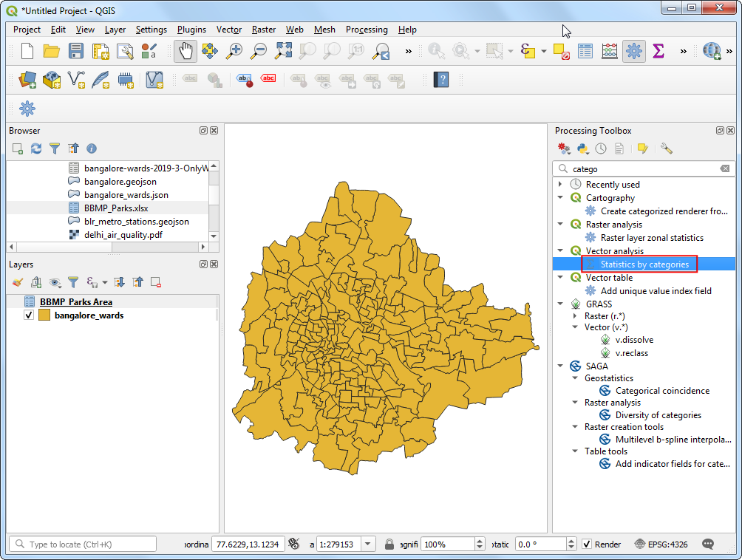Lock the map scale with the padlock toggle
This screenshot has width=742, height=560.
pyautogui.click(x=389, y=544)
